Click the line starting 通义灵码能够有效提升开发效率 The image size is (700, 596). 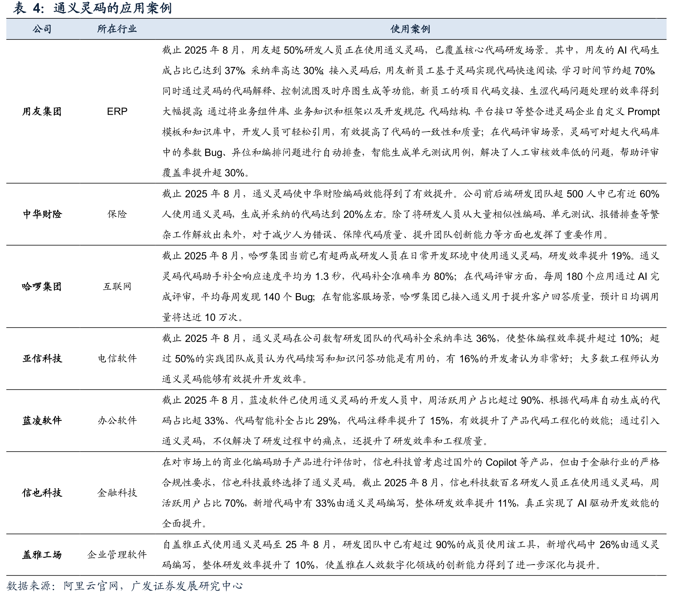[x=235, y=379]
